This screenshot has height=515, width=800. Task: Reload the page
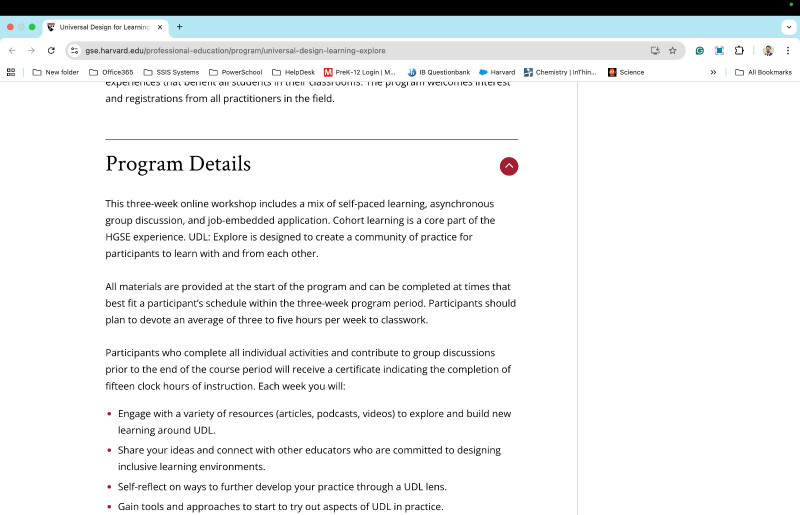[x=51, y=50]
